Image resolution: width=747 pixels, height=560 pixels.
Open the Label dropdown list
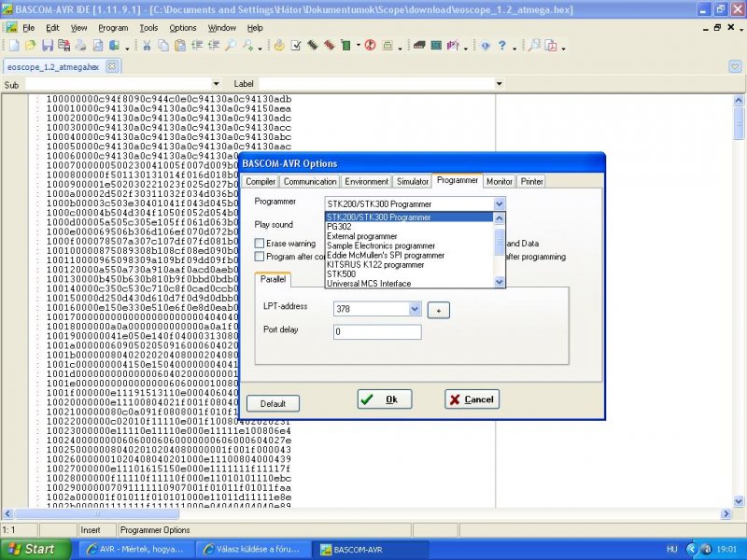click(x=499, y=84)
